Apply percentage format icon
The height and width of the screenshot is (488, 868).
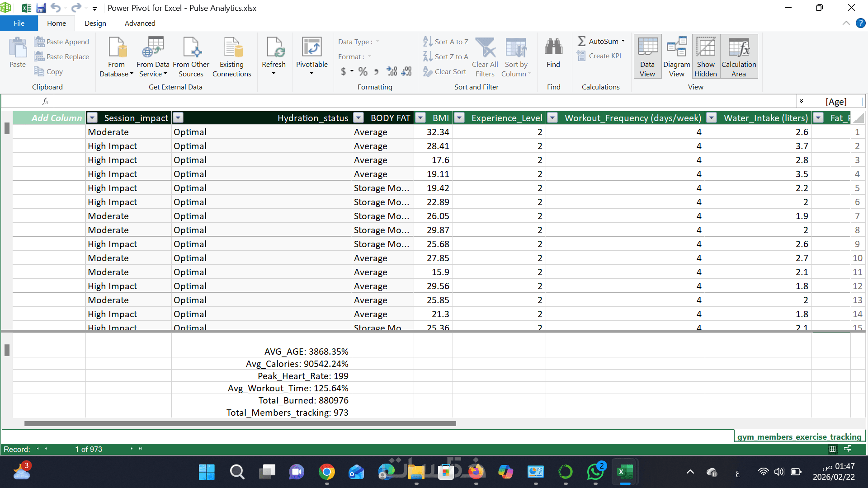(363, 71)
